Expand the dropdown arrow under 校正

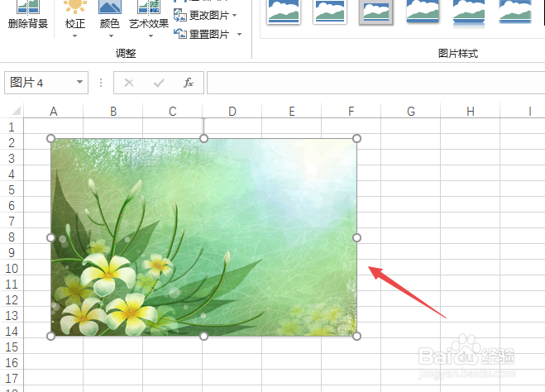(x=74, y=36)
